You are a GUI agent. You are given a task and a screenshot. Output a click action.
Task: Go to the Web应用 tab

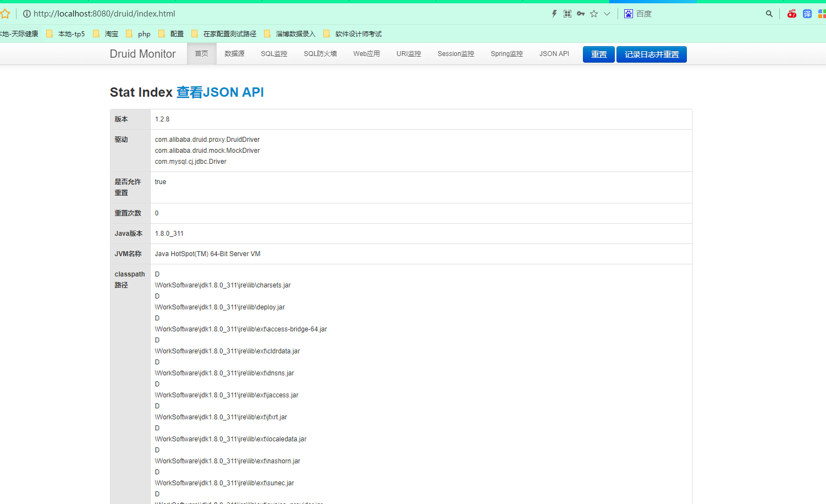(x=367, y=54)
